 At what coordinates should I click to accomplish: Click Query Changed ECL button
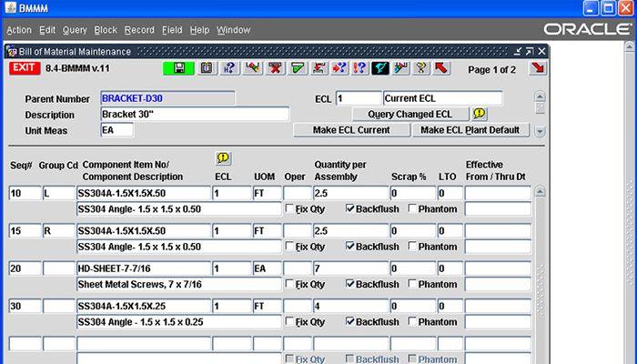click(409, 114)
